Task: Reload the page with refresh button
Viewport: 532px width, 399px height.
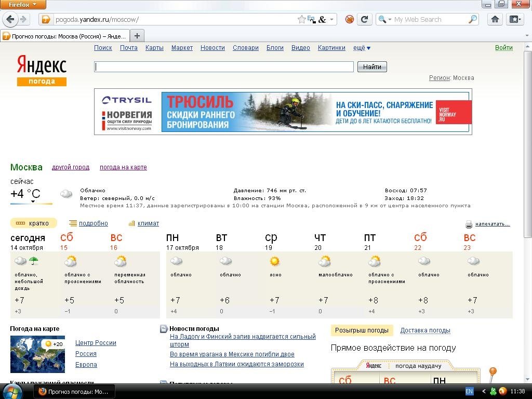Action: pyautogui.click(x=364, y=19)
